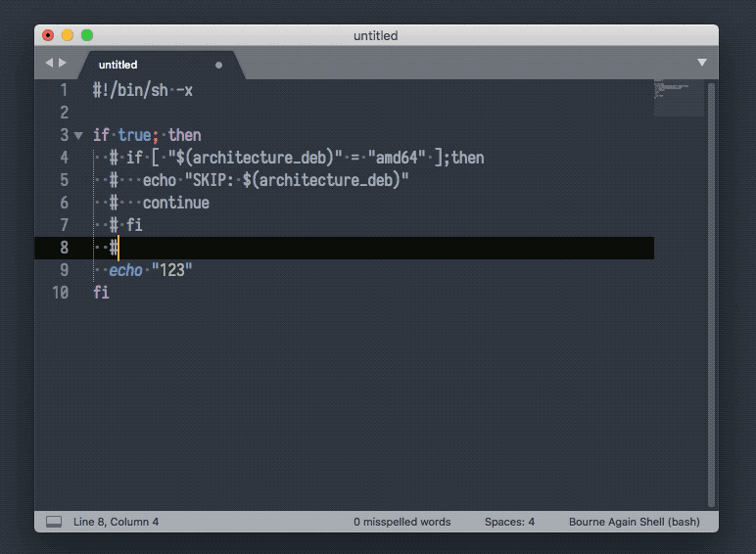The image size is (756, 554).
Task: Click the red close window button
Action: point(48,35)
